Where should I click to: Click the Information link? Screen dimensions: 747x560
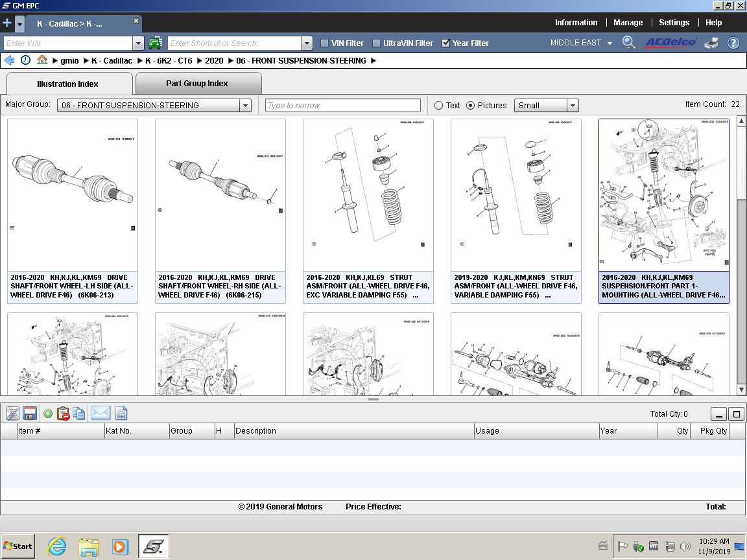pos(576,22)
